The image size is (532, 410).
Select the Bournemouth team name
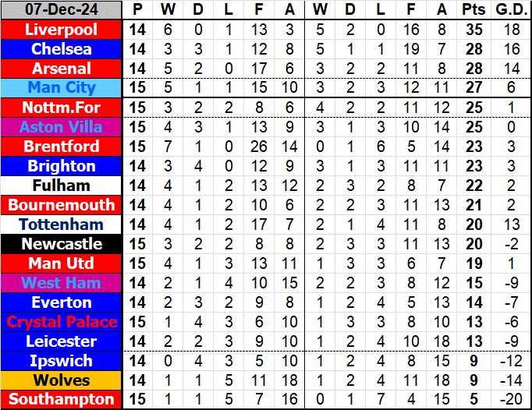pyautogui.click(x=62, y=205)
